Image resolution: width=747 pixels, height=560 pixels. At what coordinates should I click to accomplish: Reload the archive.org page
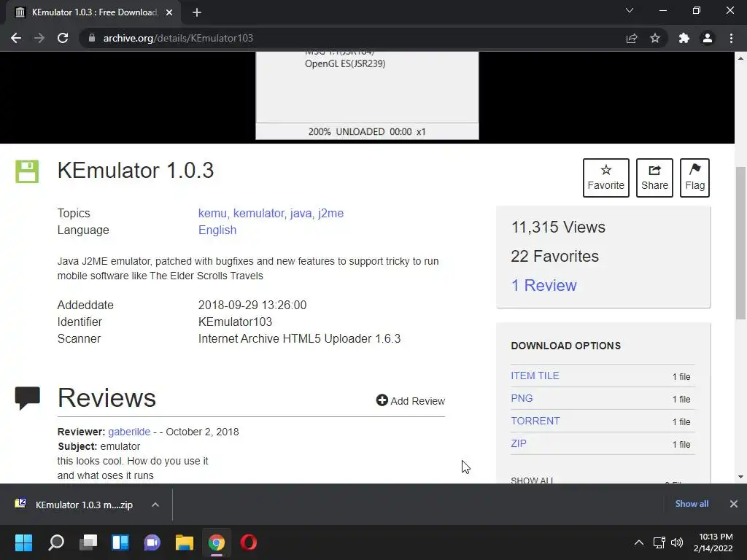[63, 38]
